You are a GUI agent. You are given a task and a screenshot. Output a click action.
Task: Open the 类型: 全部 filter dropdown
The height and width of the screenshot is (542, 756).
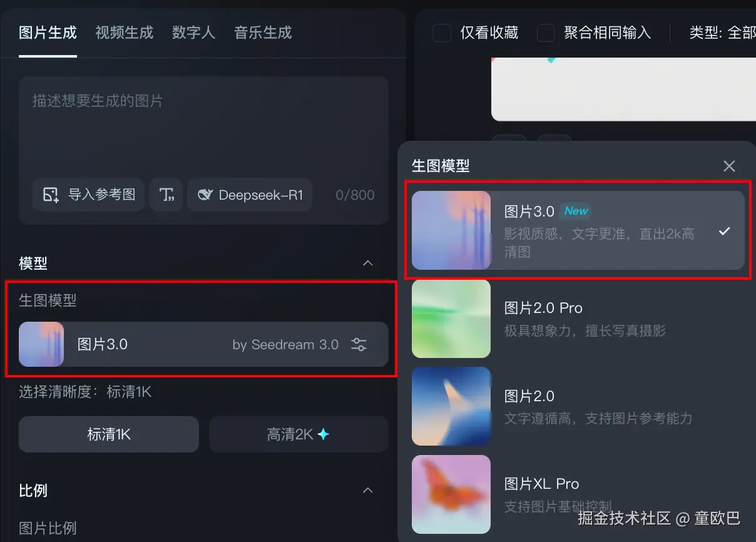[x=722, y=33]
